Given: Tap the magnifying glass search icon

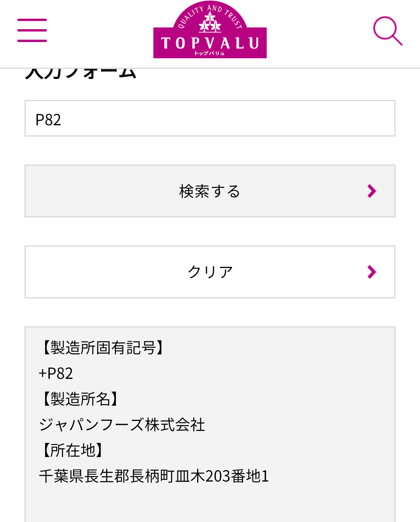Looking at the screenshot, I should click(387, 31).
